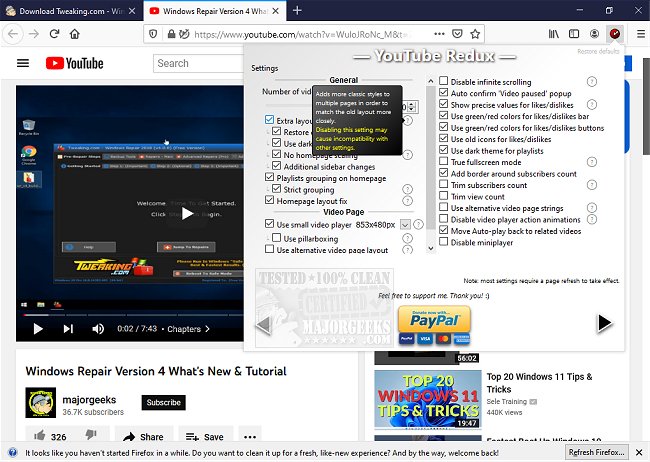
Task: Enable True fullscreen mode checkbox
Action: coord(444,161)
